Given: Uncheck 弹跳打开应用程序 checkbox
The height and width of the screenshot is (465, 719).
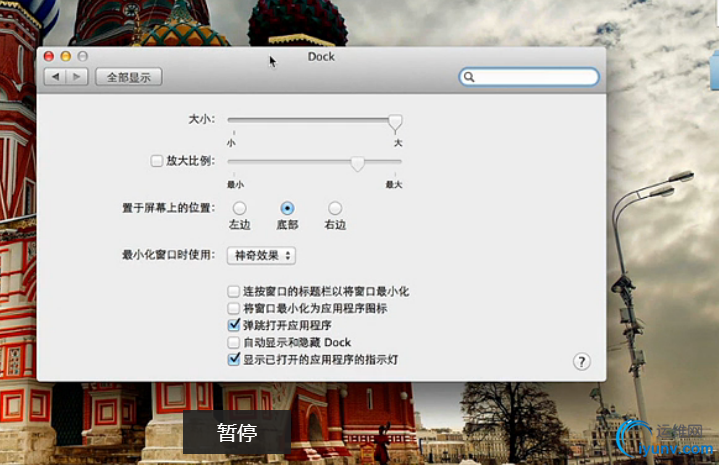Looking at the screenshot, I should (x=233, y=325).
